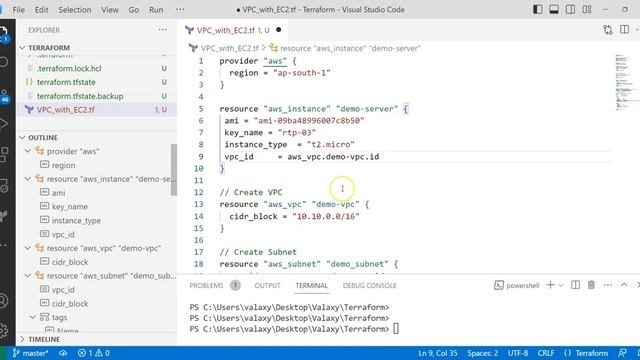
Task: Click the master branch indicator in status bar
Action: point(30,353)
